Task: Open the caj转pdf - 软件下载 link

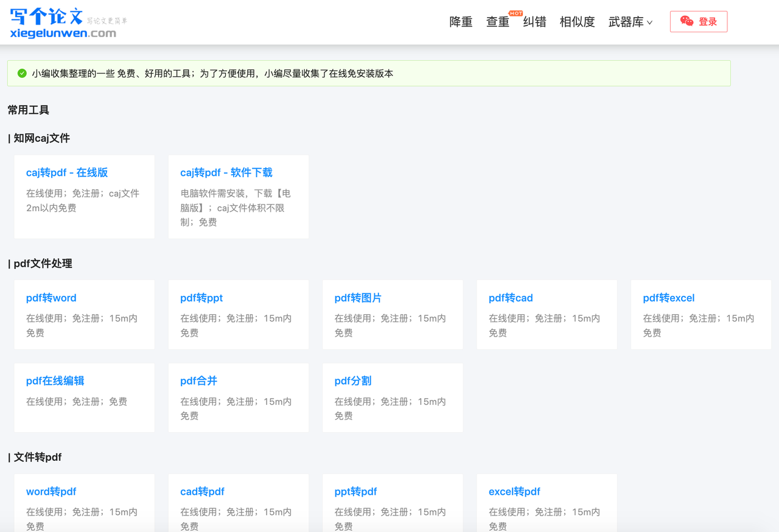Action: pyautogui.click(x=225, y=172)
